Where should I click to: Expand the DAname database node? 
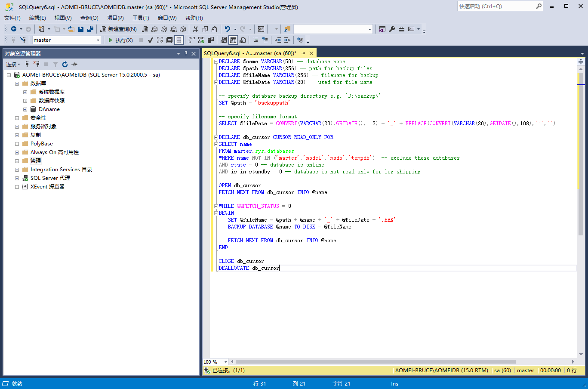pyautogui.click(x=25, y=109)
